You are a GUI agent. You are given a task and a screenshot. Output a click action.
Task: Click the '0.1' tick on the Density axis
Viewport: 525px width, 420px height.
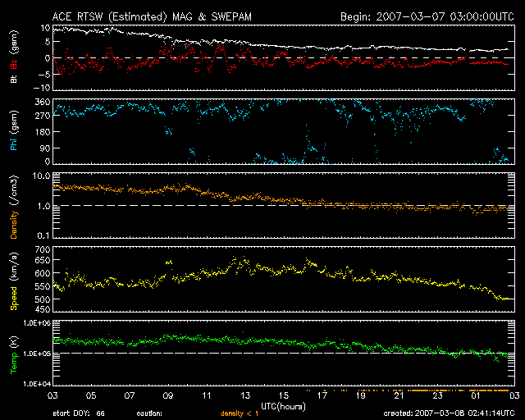[x=43, y=235]
